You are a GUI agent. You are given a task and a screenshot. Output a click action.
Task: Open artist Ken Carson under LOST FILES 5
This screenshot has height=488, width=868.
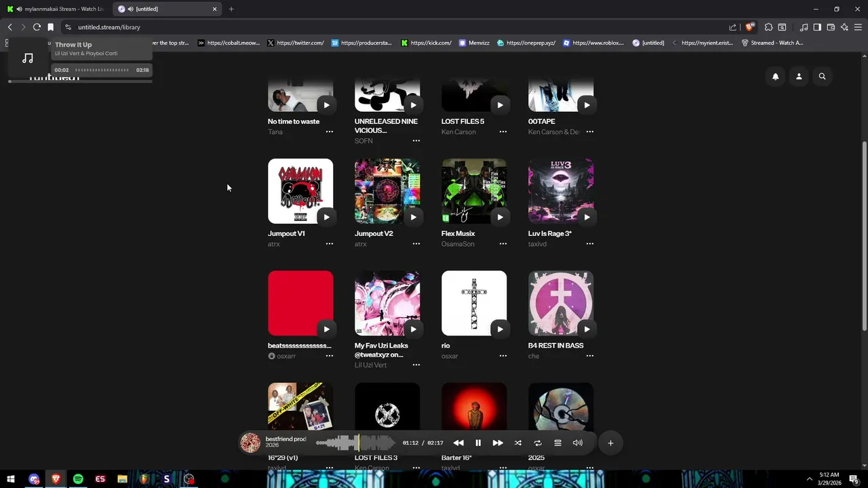(458, 131)
